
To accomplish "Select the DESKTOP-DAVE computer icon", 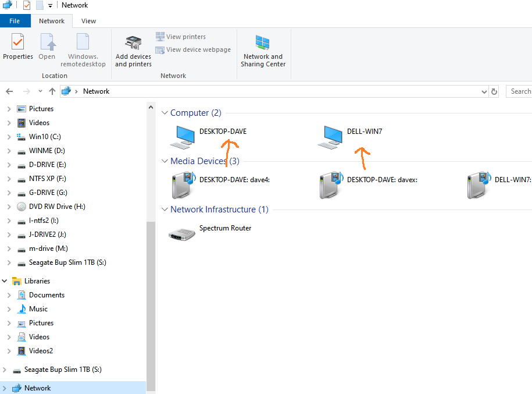I will (x=183, y=137).
